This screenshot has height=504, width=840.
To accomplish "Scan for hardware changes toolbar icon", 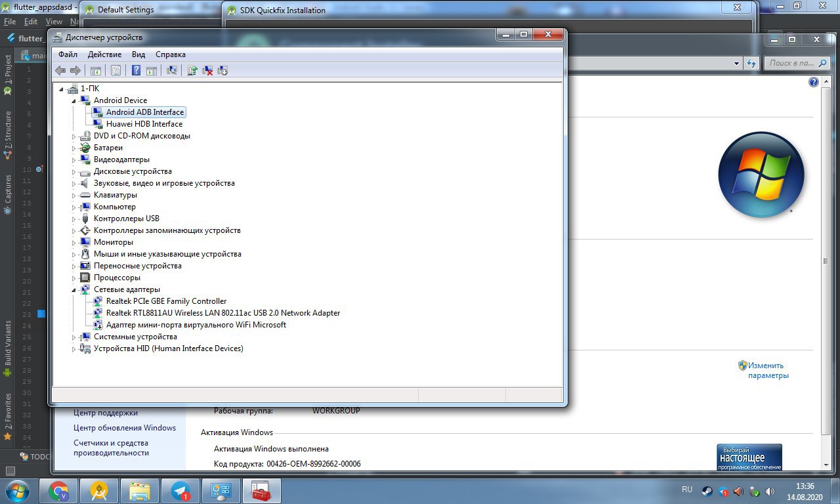I will [172, 70].
